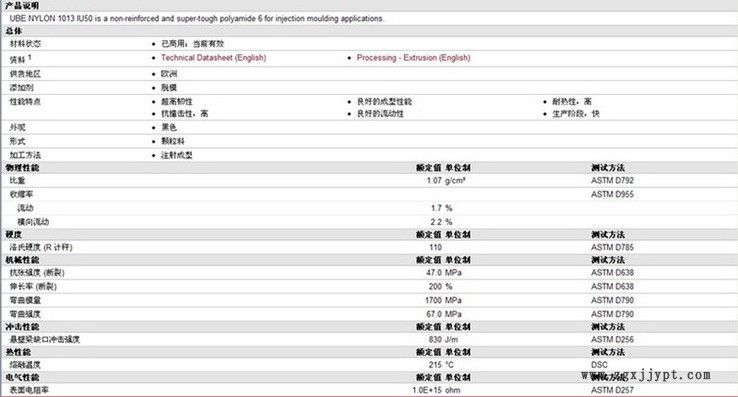Click the ASTM D955 shrinkage method cell
738x397 pixels.
click(x=612, y=194)
